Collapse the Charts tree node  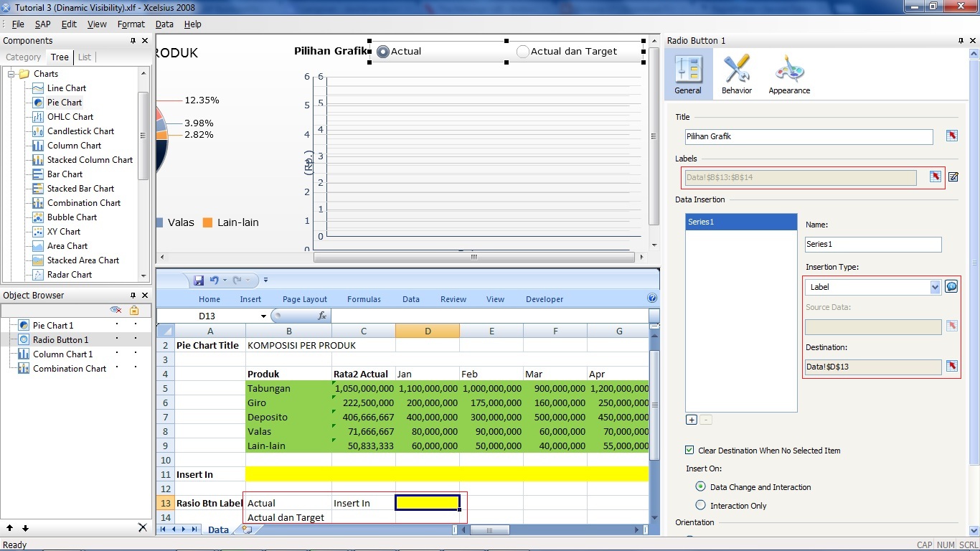pos(11,73)
